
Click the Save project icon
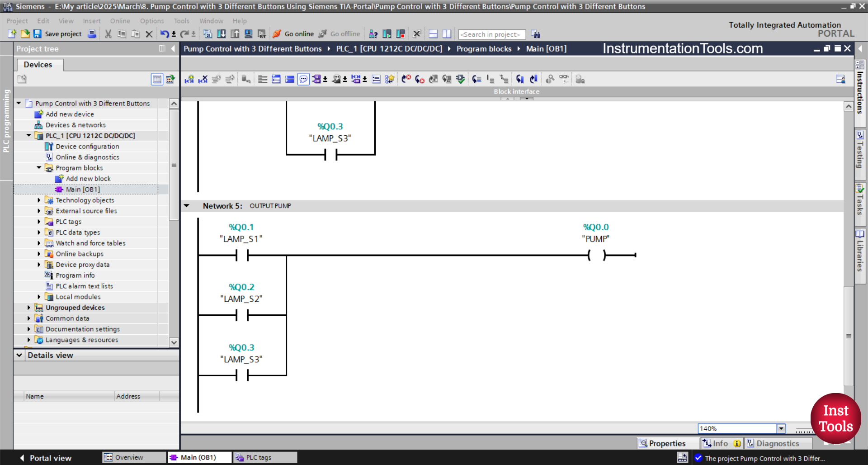point(38,34)
